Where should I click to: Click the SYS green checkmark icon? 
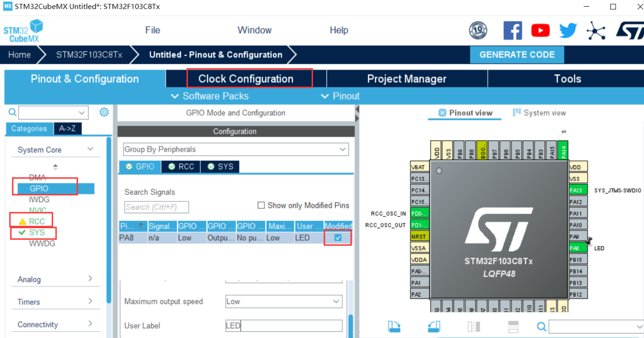coord(22,232)
